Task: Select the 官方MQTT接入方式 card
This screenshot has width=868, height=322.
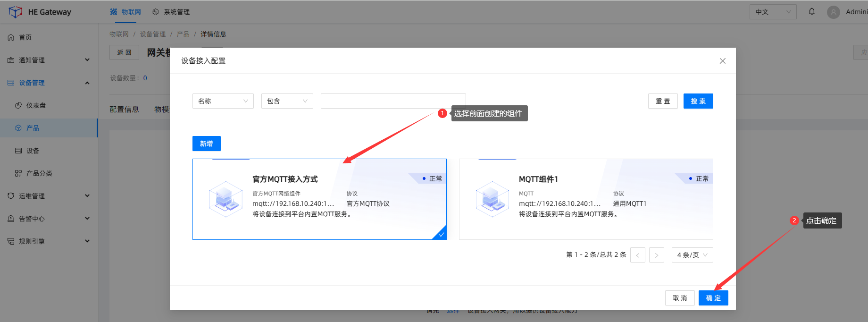Action: point(319,199)
